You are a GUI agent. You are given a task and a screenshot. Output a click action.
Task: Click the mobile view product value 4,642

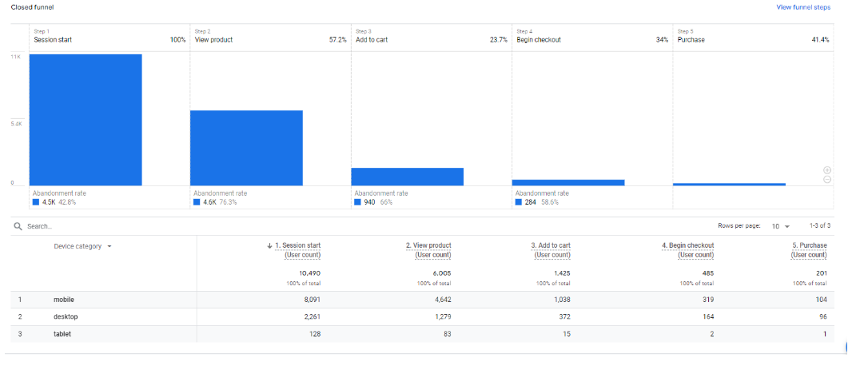(x=443, y=300)
